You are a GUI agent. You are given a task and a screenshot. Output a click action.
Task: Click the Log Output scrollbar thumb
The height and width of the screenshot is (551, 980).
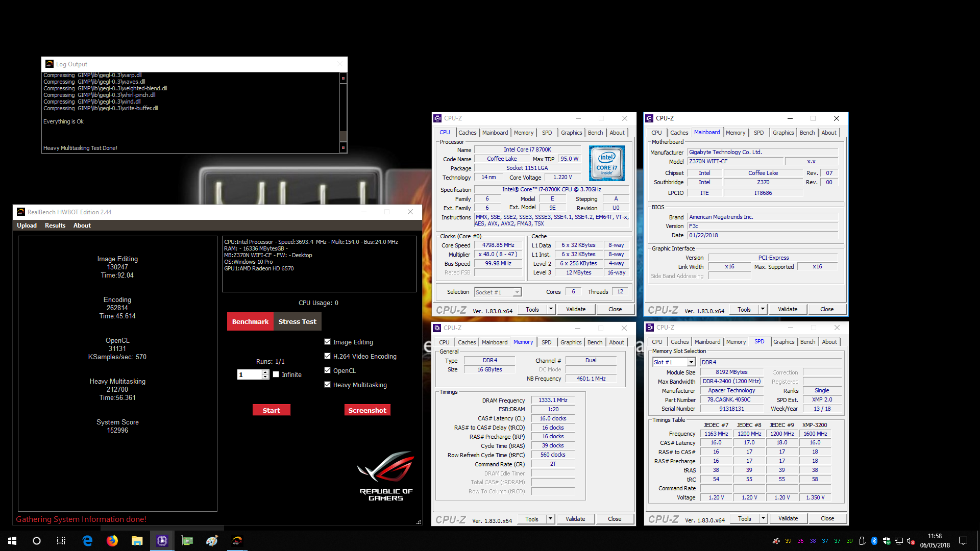tap(343, 136)
